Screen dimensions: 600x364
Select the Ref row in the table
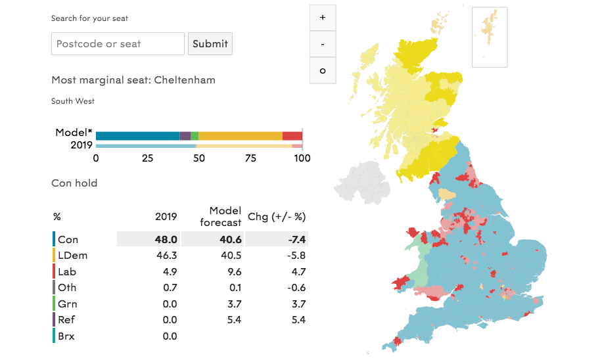pyautogui.click(x=180, y=319)
